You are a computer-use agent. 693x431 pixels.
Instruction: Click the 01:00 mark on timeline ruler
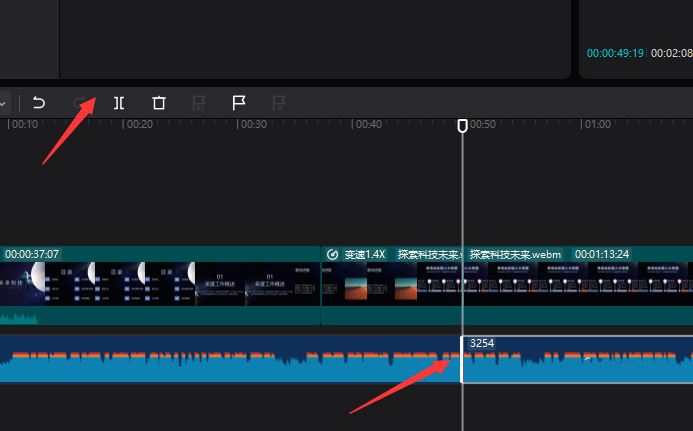click(x=597, y=125)
